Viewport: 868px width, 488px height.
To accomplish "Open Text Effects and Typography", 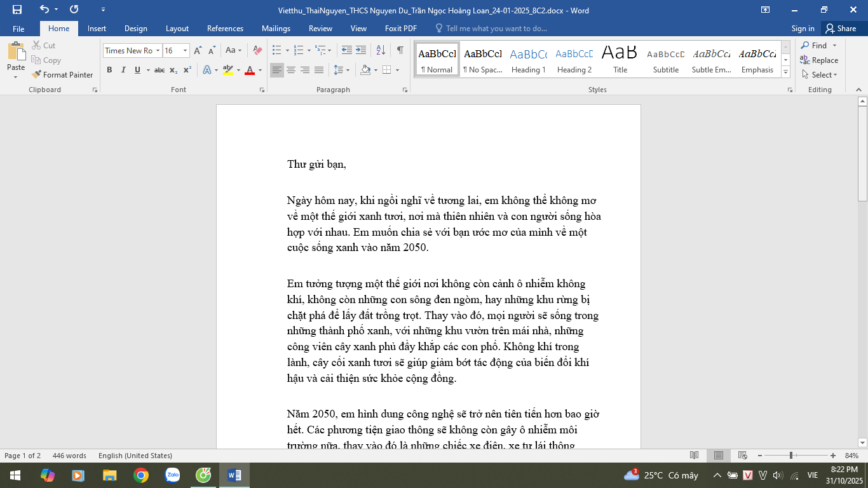I will (x=207, y=70).
